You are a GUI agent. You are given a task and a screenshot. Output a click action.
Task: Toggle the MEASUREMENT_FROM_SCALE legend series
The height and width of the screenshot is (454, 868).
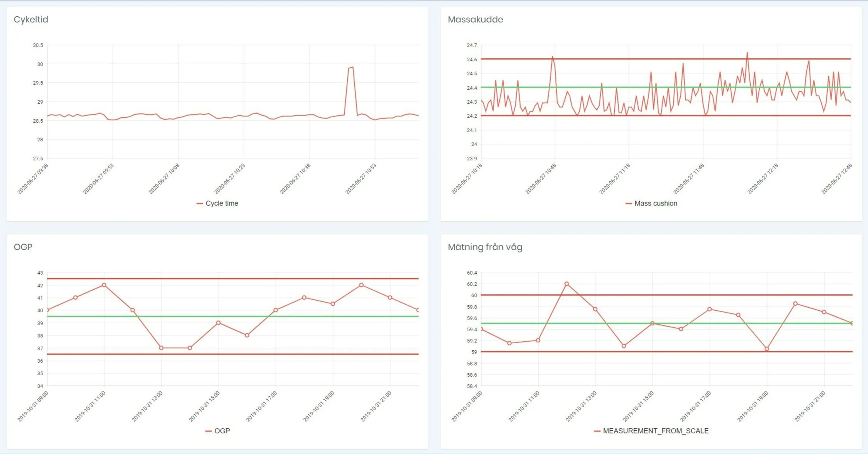point(655,431)
